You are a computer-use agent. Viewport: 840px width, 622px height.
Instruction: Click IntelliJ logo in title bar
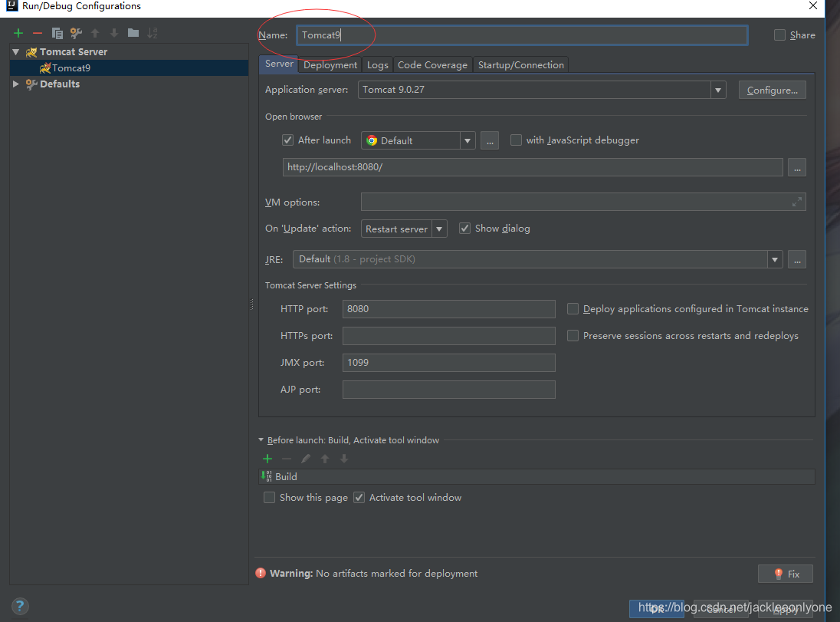(x=11, y=6)
